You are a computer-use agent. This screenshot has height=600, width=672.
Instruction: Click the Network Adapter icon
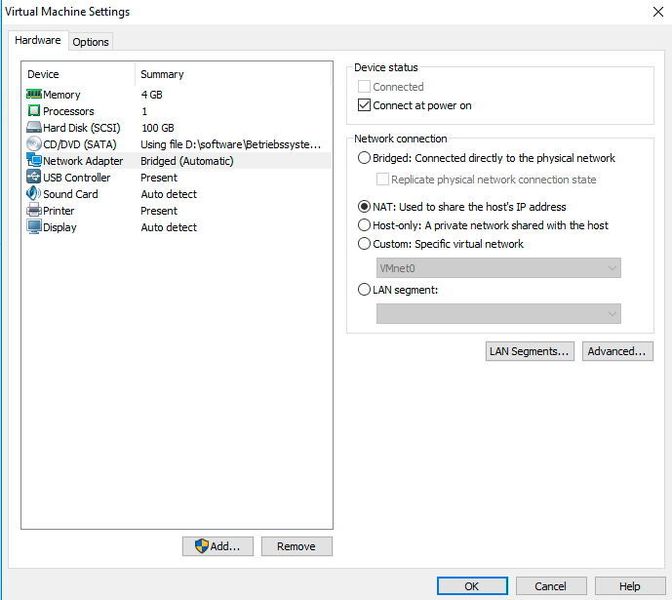(x=34, y=160)
